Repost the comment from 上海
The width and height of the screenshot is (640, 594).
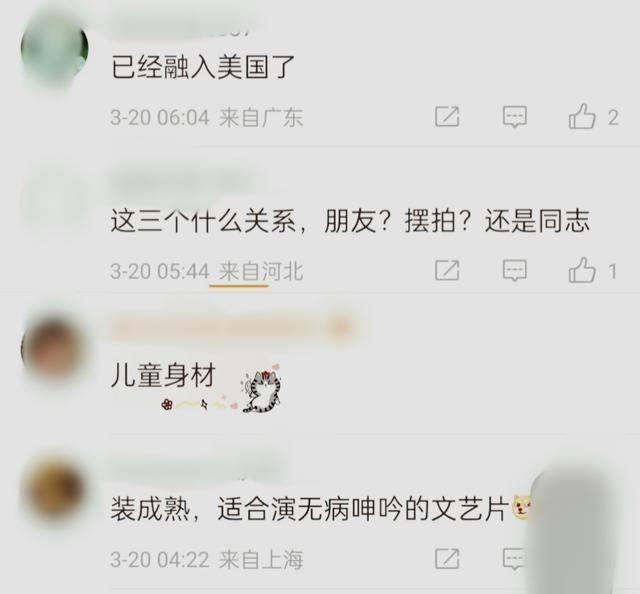[447, 558]
